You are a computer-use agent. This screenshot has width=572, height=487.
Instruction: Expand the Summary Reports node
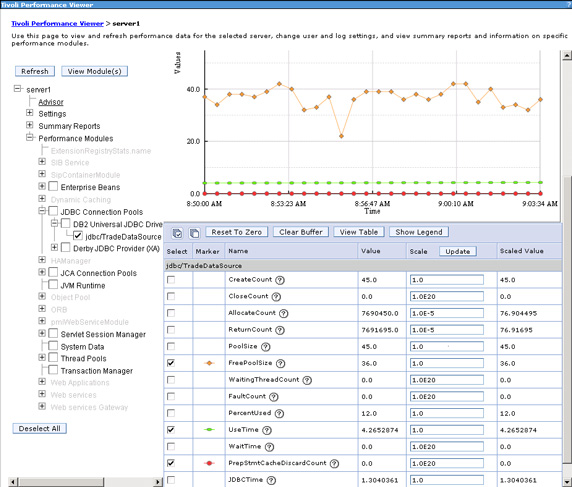30,125
